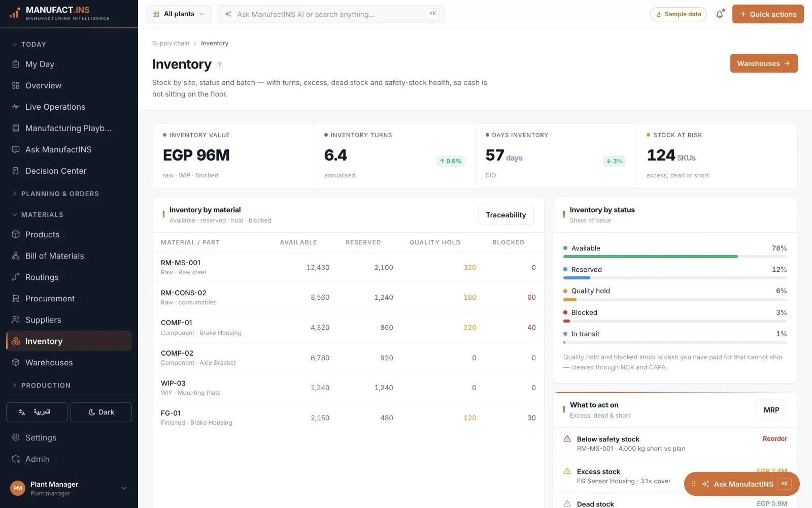The height and width of the screenshot is (508, 812).
Task: Click the Settings gear icon
Action: 16,438
